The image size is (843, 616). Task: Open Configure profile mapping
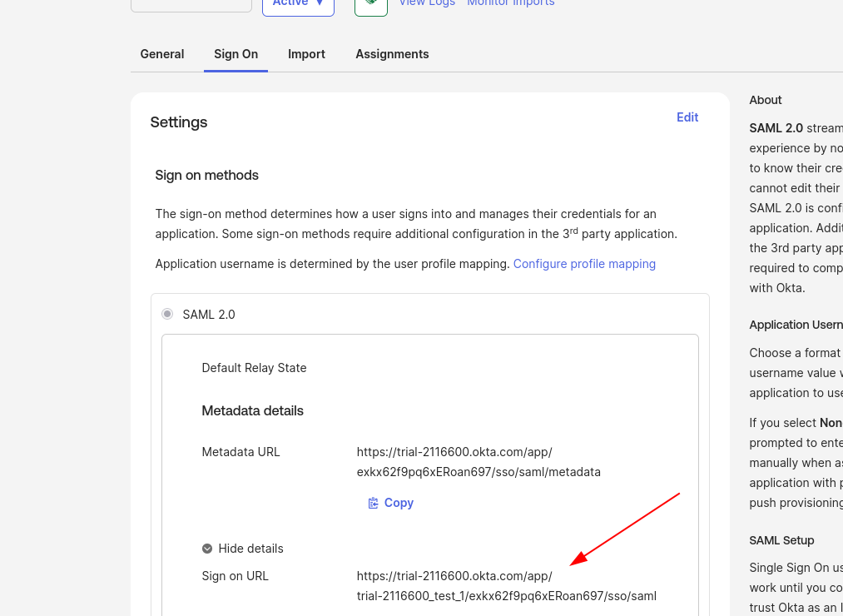click(x=584, y=264)
